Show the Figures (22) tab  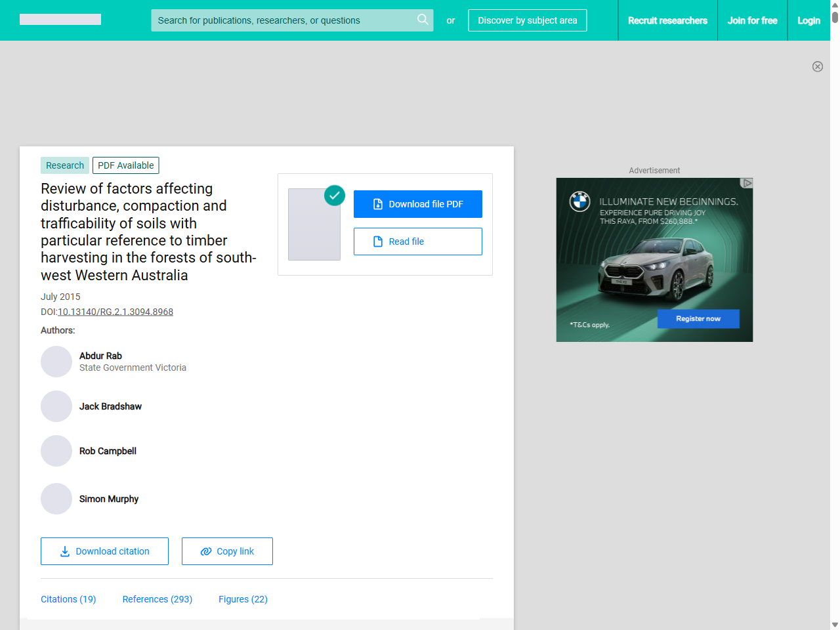click(243, 599)
